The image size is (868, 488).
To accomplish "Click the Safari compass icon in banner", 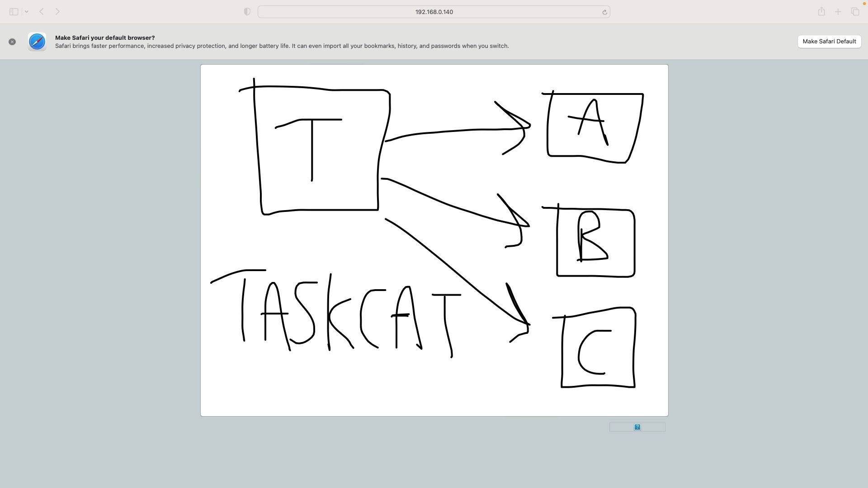I will point(37,42).
